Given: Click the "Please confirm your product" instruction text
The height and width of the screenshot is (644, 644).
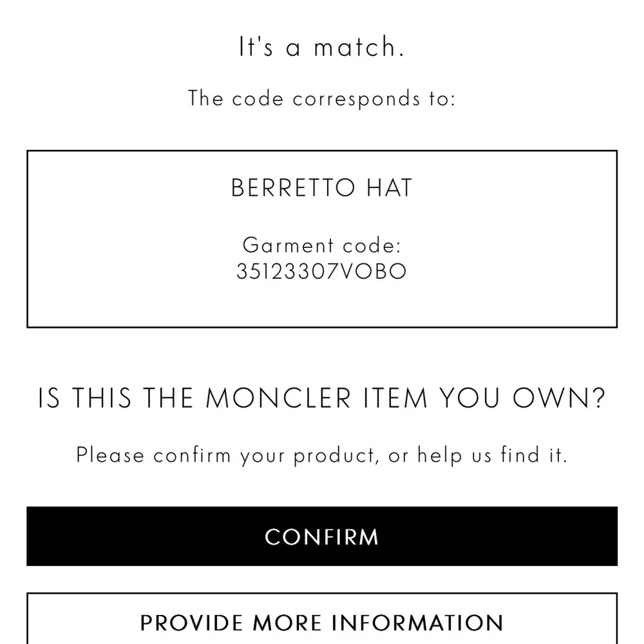Looking at the screenshot, I should click(x=225, y=456).
